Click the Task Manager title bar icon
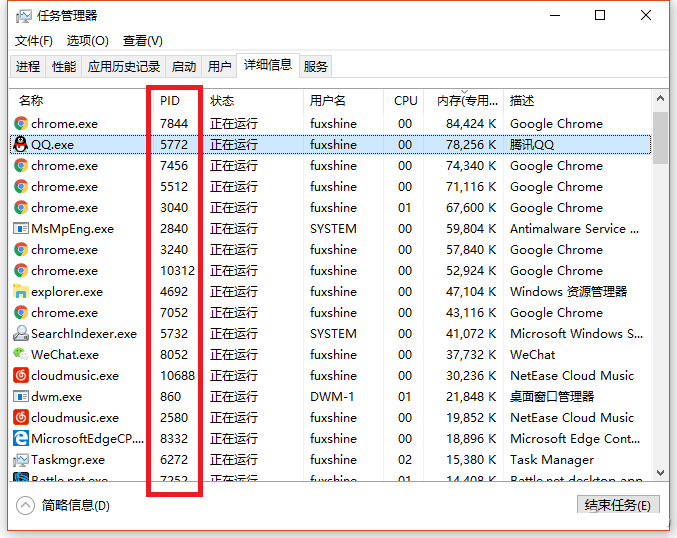 click(x=23, y=16)
